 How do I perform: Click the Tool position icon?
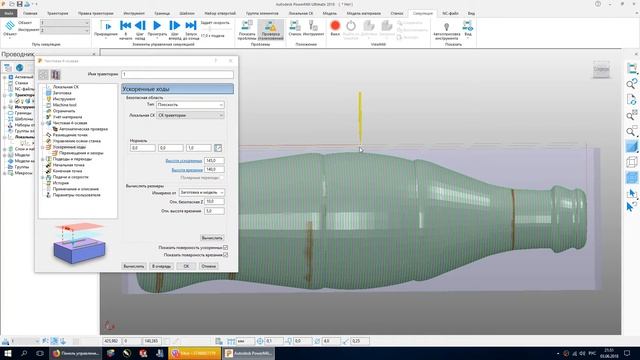point(313,26)
